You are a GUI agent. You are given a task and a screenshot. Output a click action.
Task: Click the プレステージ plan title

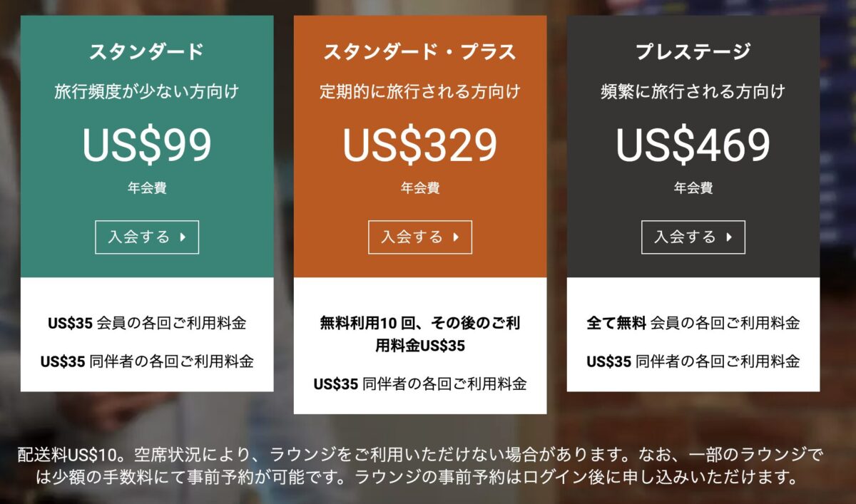point(693,52)
